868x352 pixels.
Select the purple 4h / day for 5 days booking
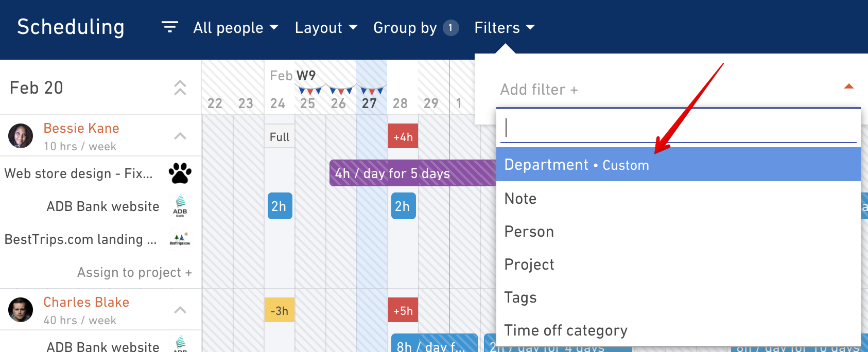(413, 173)
